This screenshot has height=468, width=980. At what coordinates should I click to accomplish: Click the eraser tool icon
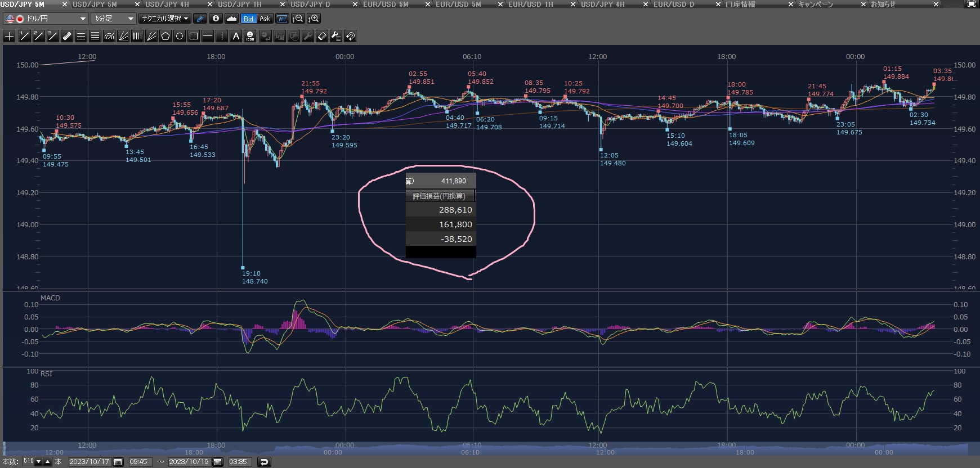(x=322, y=37)
